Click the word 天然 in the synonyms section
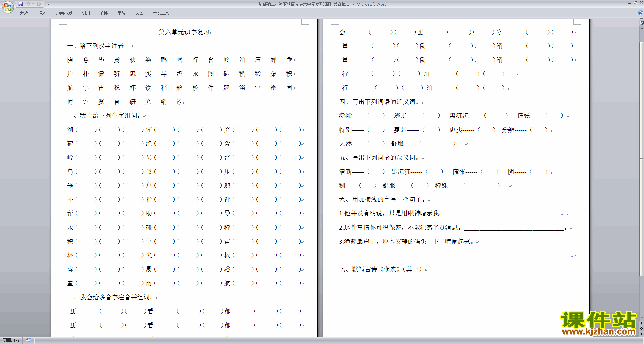644x344 pixels. pyautogui.click(x=345, y=144)
